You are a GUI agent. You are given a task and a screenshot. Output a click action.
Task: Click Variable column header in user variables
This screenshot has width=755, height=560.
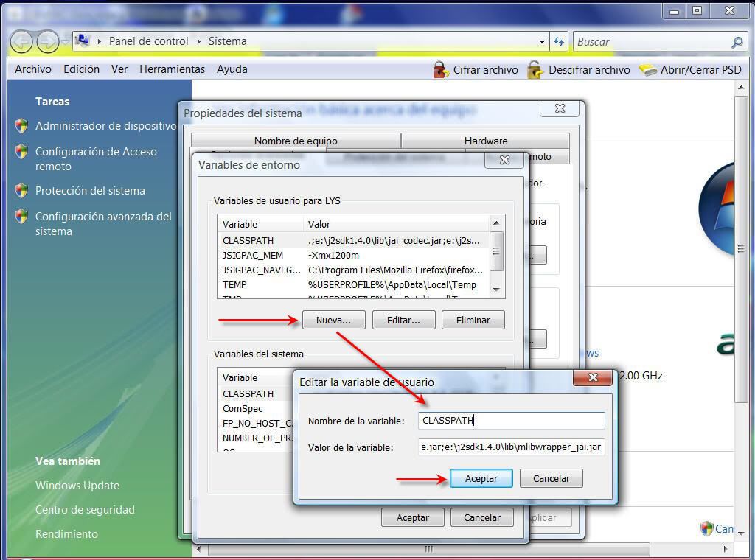[x=260, y=224]
